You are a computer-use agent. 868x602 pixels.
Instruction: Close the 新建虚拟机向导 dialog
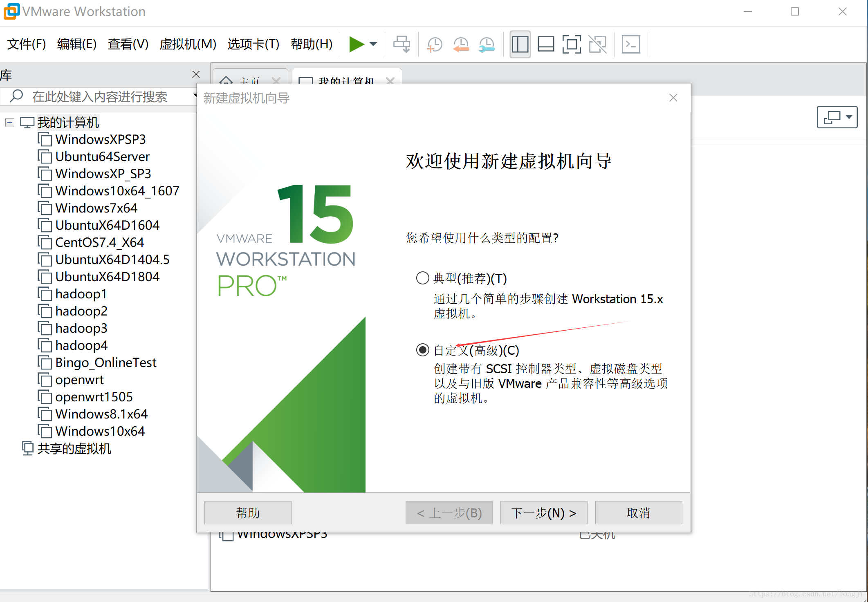(x=673, y=98)
